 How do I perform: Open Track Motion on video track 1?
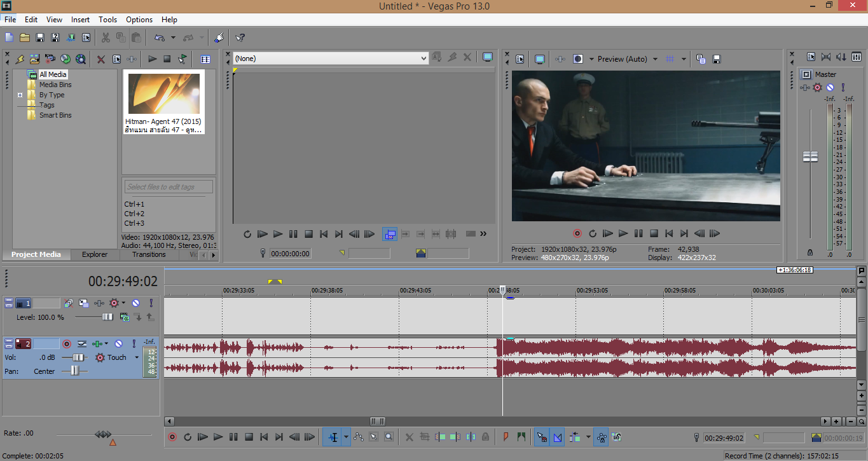click(x=83, y=303)
